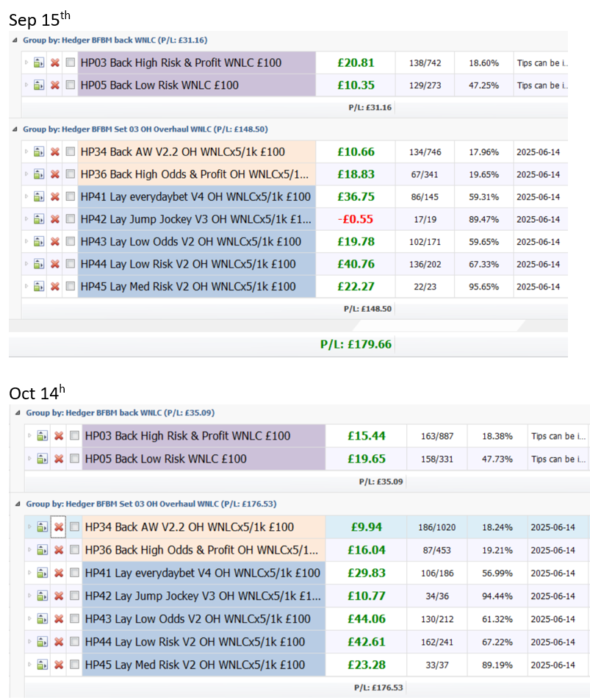Image resolution: width=590 pixels, height=700 pixels.
Task: Collapse the Set 03 OH Overhaul group showing £176.53
Action: tap(18, 504)
